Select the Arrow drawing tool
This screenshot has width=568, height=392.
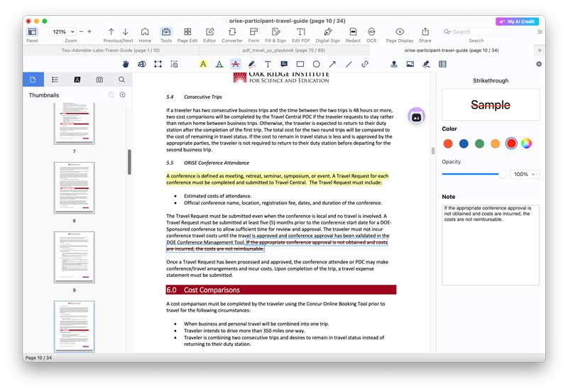tap(332, 65)
